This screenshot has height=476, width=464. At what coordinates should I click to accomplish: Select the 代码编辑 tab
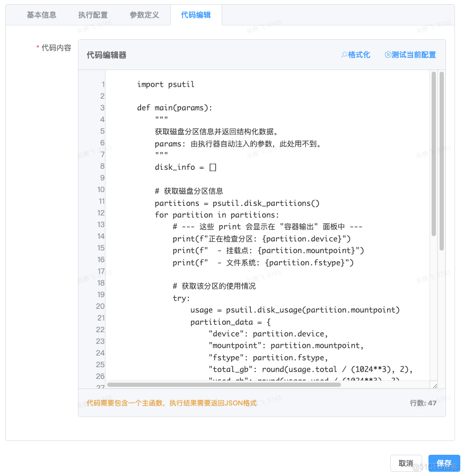click(x=196, y=15)
